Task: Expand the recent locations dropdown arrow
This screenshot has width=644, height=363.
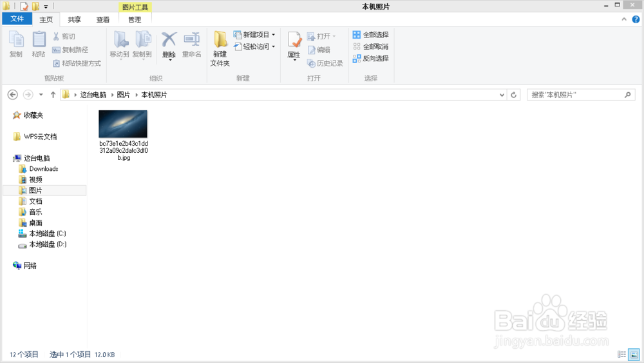Action: 41,95
